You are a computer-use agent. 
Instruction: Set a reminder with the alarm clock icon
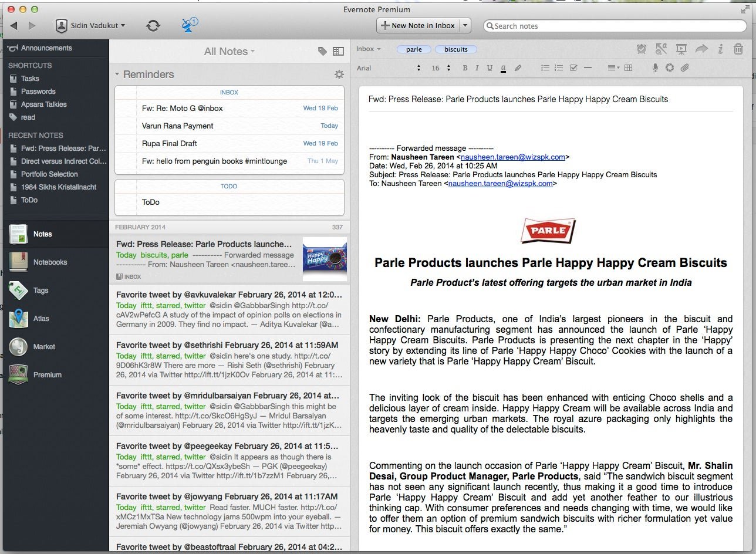coord(642,49)
